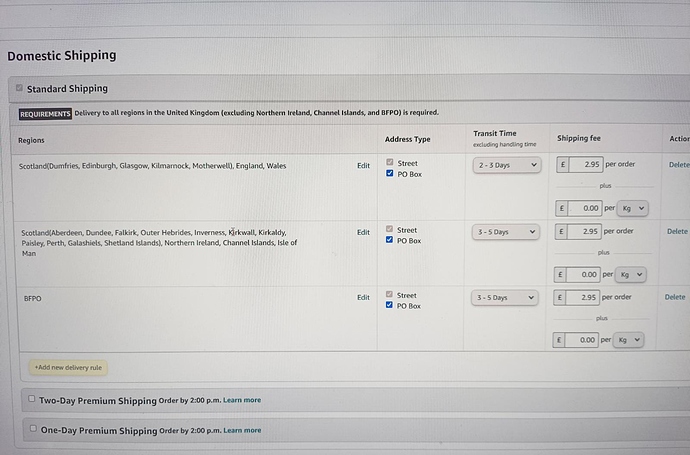This screenshot has height=455, width=690.
Task: Click Edit for the England, Wales regions
Action: click(x=363, y=166)
